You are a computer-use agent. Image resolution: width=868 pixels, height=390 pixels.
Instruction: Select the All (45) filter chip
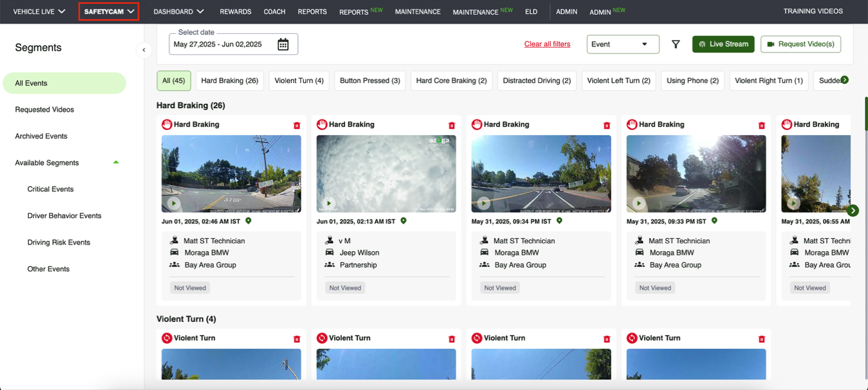[174, 81]
